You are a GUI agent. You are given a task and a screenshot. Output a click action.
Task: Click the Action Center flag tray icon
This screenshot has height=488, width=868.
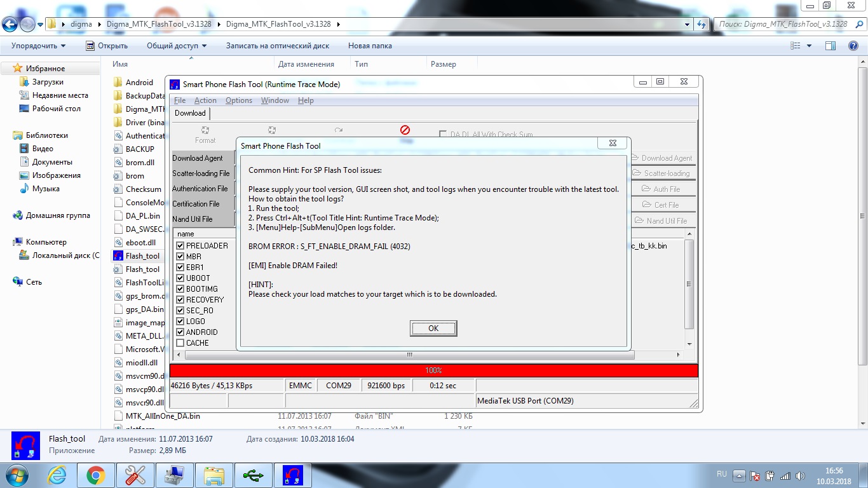755,475
